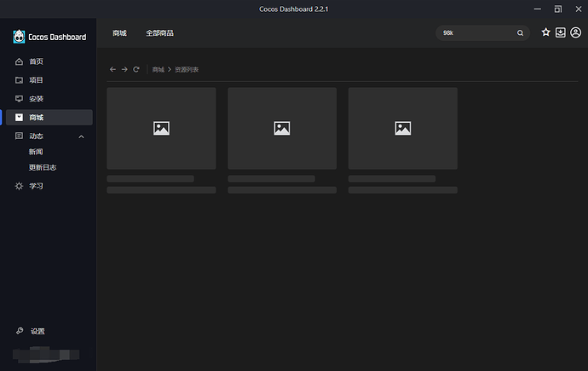Restore down the Cocos Dashboard window

click(x=558, y=9)
